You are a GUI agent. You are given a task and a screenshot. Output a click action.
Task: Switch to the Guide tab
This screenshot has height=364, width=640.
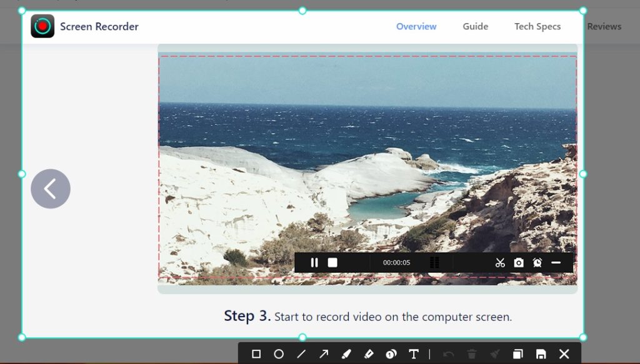[475, 26]
